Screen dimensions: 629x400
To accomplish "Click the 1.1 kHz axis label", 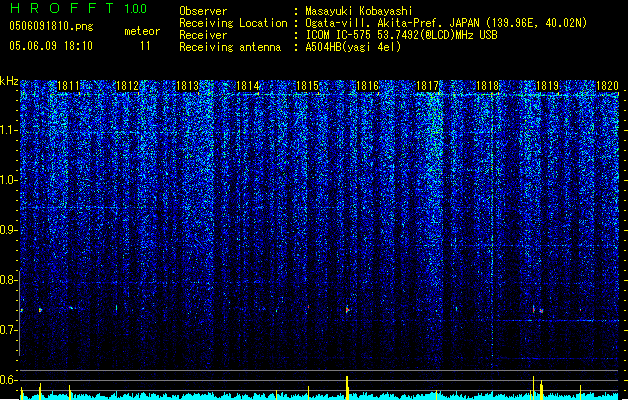I will (x=9, y=130).
